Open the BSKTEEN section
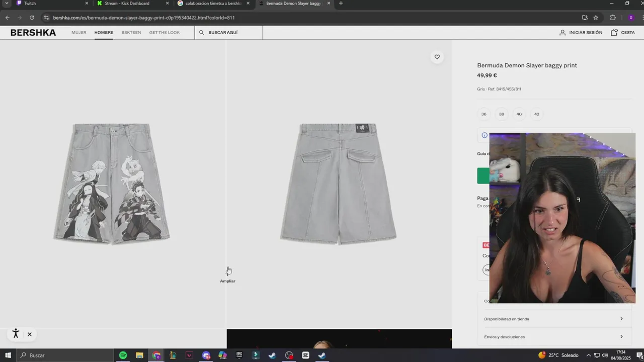Screen dimensions: 644x362 pyautogui.click(x=131, y=33)
